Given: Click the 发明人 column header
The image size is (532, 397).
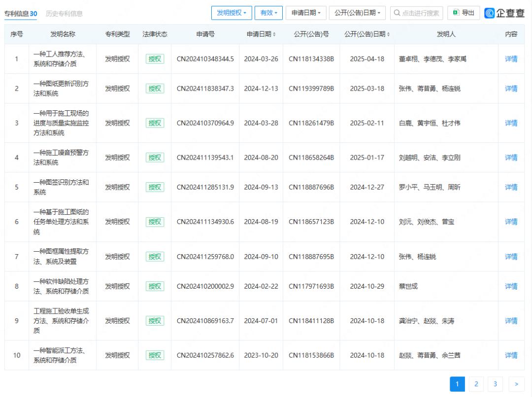Looking at the screenshot, I should point(446,34).
